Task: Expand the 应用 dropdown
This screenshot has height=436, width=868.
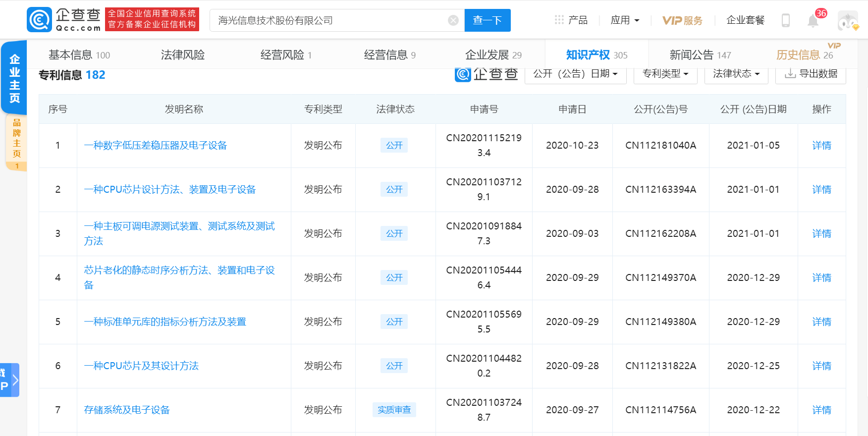Action: coord(625,20)
